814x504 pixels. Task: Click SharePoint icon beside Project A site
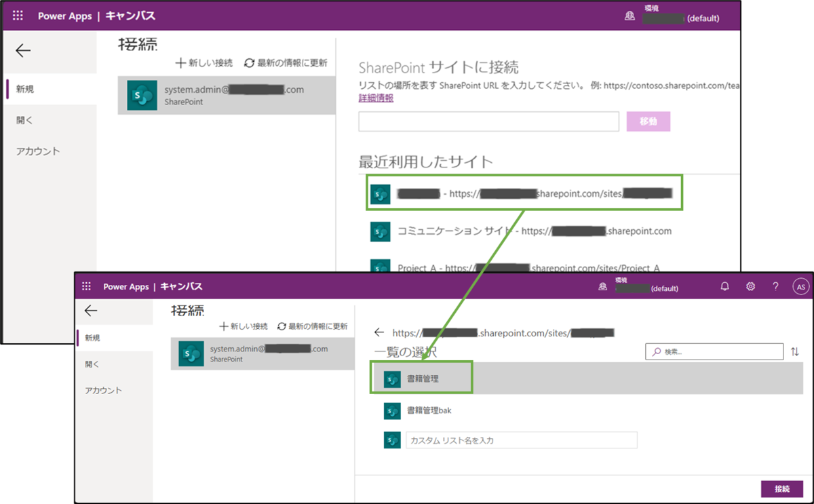pos(380,266)
